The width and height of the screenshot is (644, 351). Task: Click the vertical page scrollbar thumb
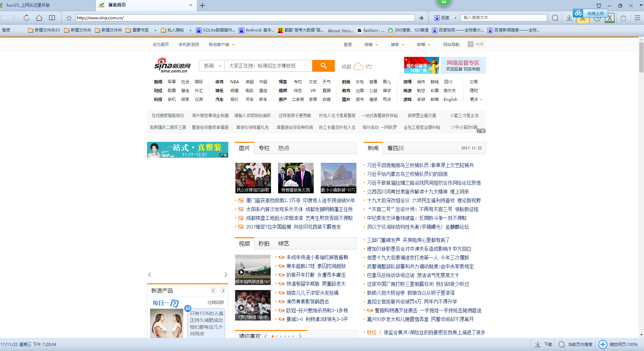pos(641,57)
